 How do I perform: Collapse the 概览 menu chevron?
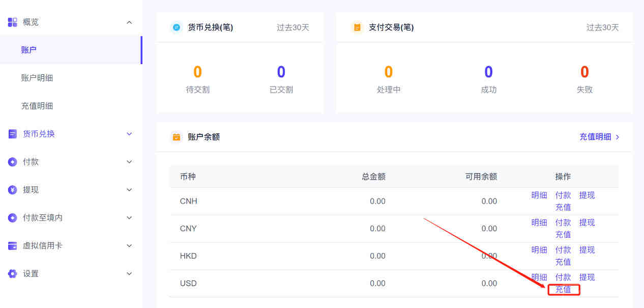tap(129, 22)
